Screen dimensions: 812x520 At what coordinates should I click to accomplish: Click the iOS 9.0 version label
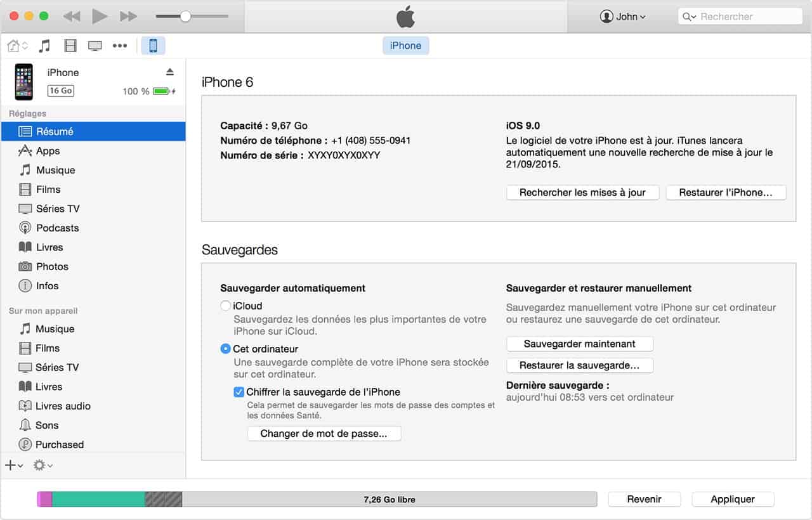pos(523,126)
